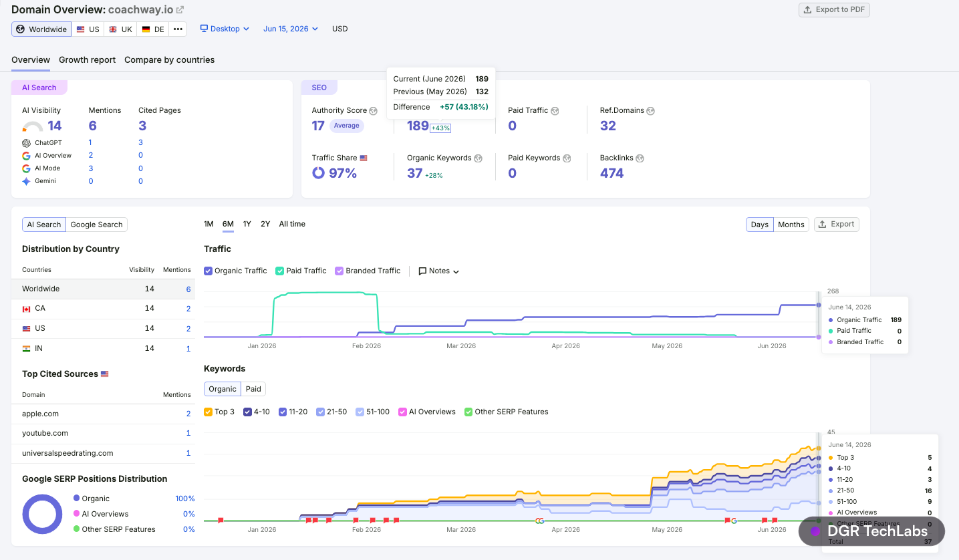Toggle Paid Traffic checkbox
This screenshot has width=959, height=560.
pyautogui.click(x=280, y=271)
